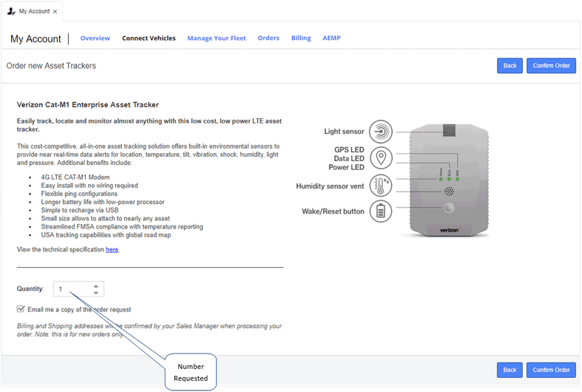Click the 'Wake/Reset button' label
This screenshot has width=582, height=392.
pos(333,212)
